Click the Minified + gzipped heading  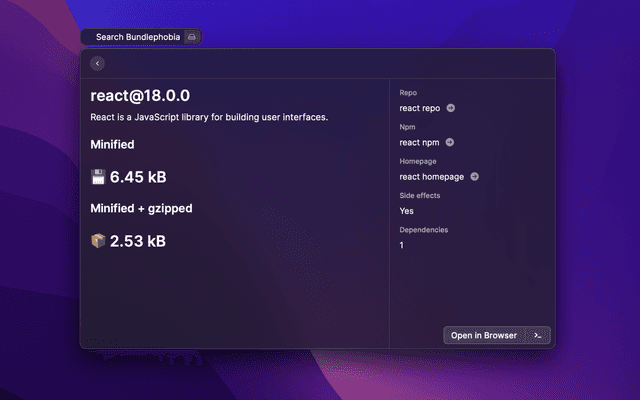click(x=142, y=208)
